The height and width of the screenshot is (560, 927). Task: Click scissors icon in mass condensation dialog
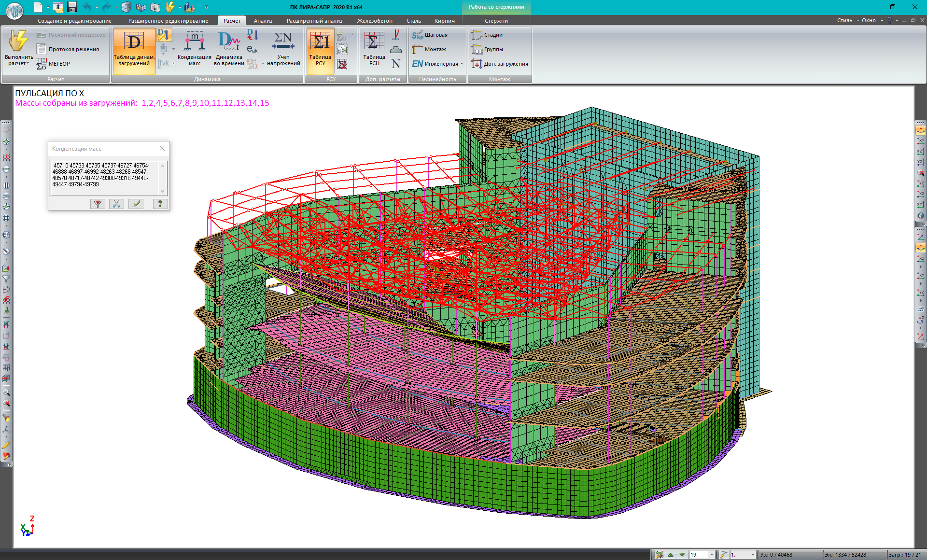coord(116,204)
